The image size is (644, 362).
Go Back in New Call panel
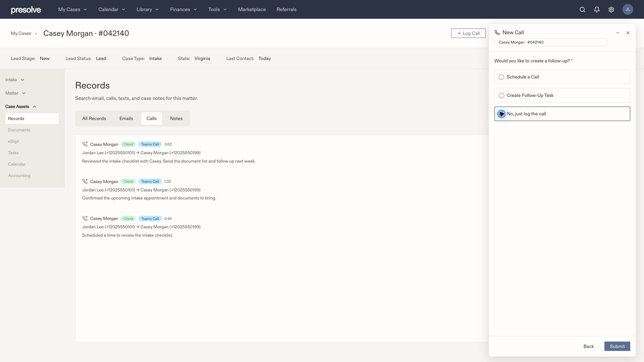point(589,346)
